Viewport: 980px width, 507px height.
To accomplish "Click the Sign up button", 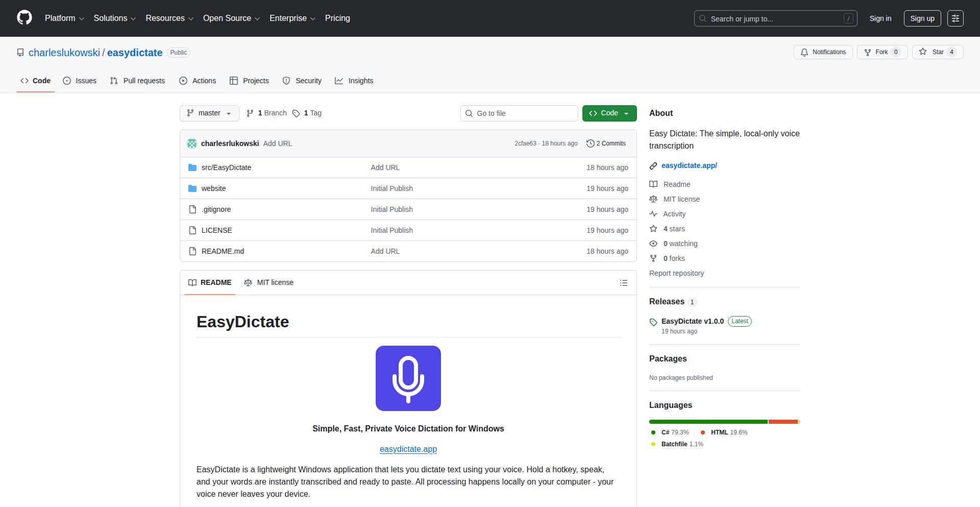I will (x=922, y=18).
